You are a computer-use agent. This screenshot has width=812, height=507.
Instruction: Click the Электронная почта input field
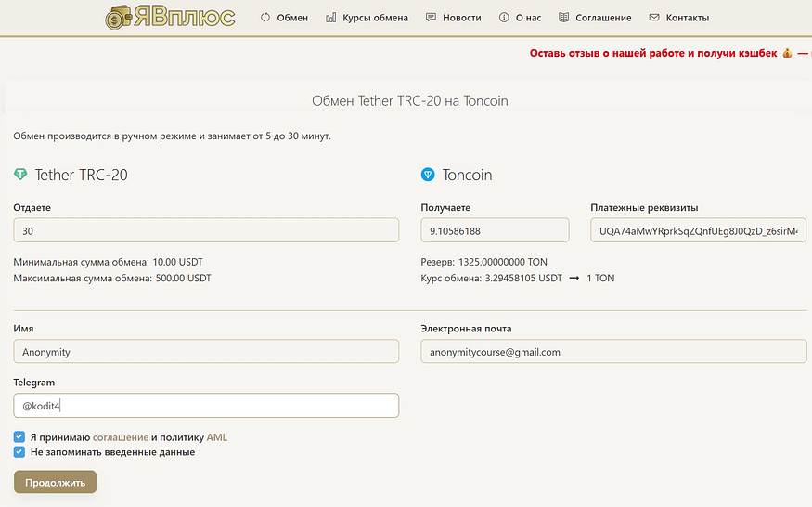[613, 352]
